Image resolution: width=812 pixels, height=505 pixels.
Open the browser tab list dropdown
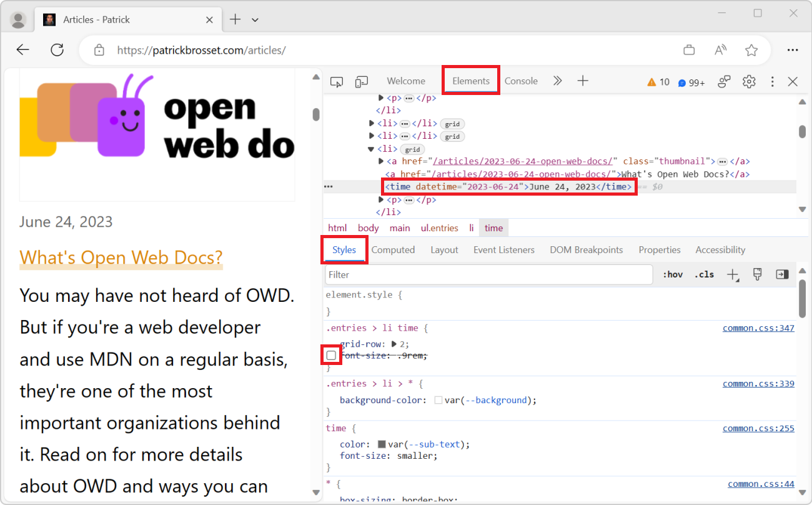(255, 20)
